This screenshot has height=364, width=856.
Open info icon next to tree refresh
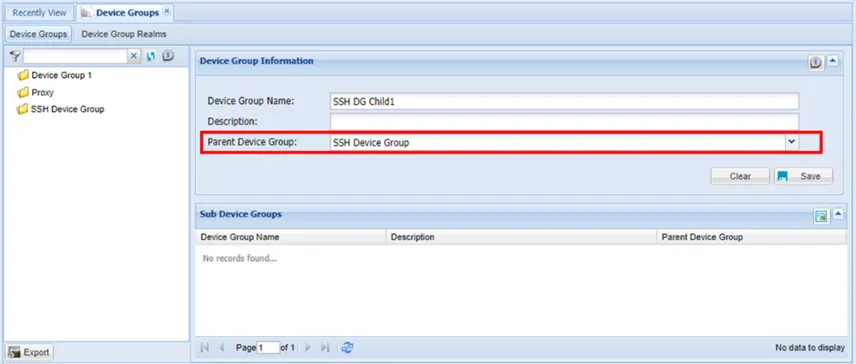[x=168, y=55]
